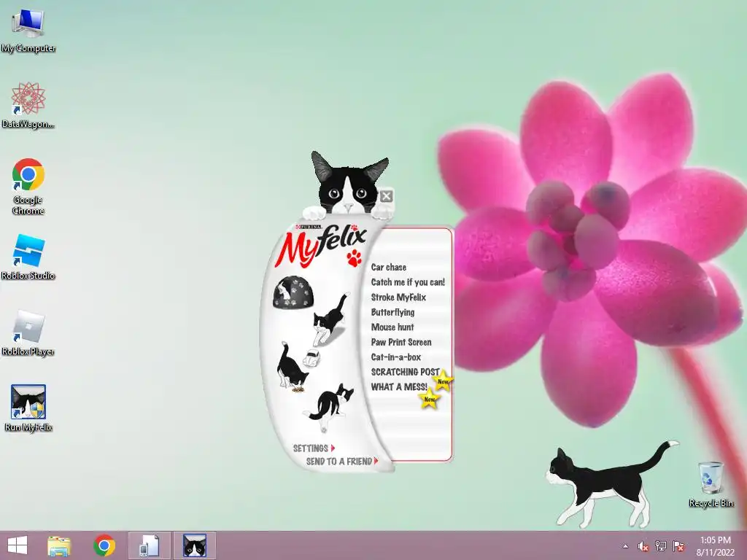Click the peeking cat head
The height and width of the screenshot is (560, 747).
click(x=349, y=184)
